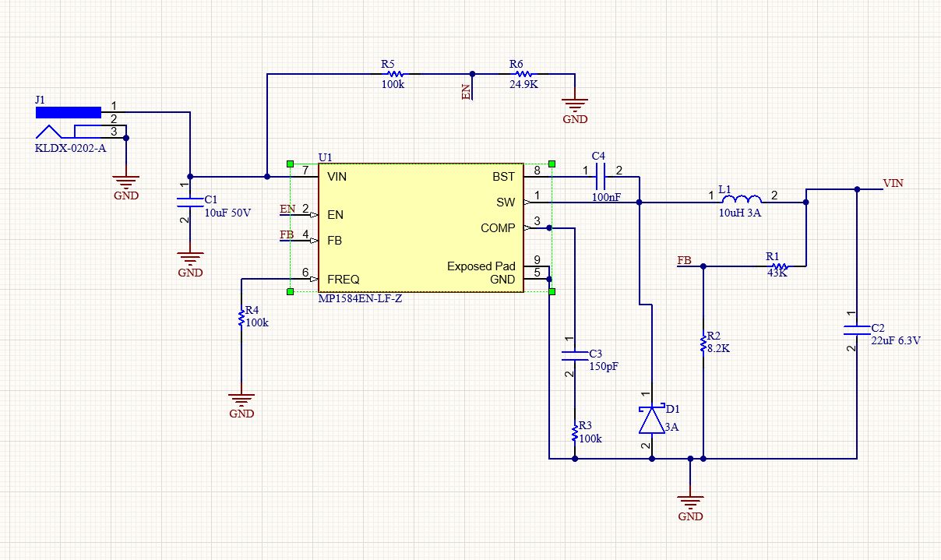
Task: Click the VIN pin name on U1
Action: point(337,177)
